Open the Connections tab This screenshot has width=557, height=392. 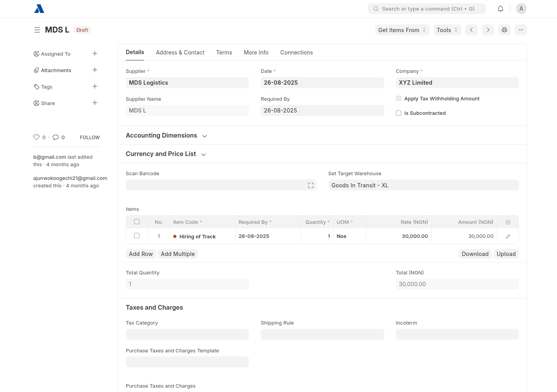(296, 53)
